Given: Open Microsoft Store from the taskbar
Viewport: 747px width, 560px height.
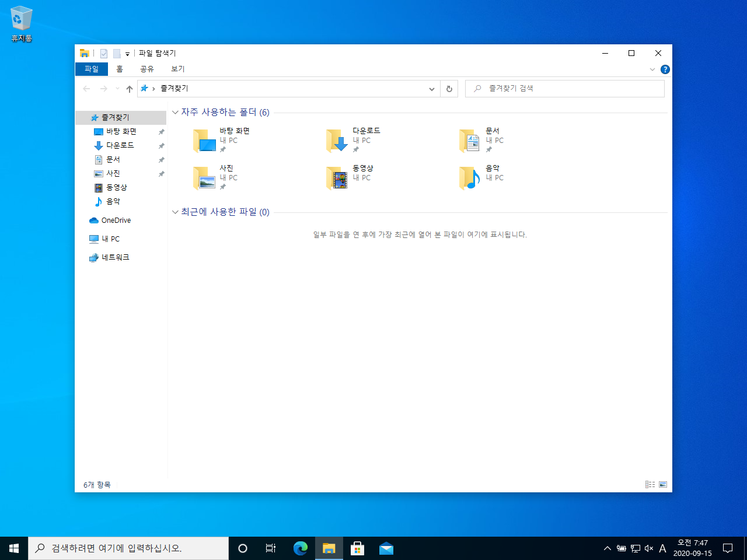Looking at the screenshot, I should (358, 548).
